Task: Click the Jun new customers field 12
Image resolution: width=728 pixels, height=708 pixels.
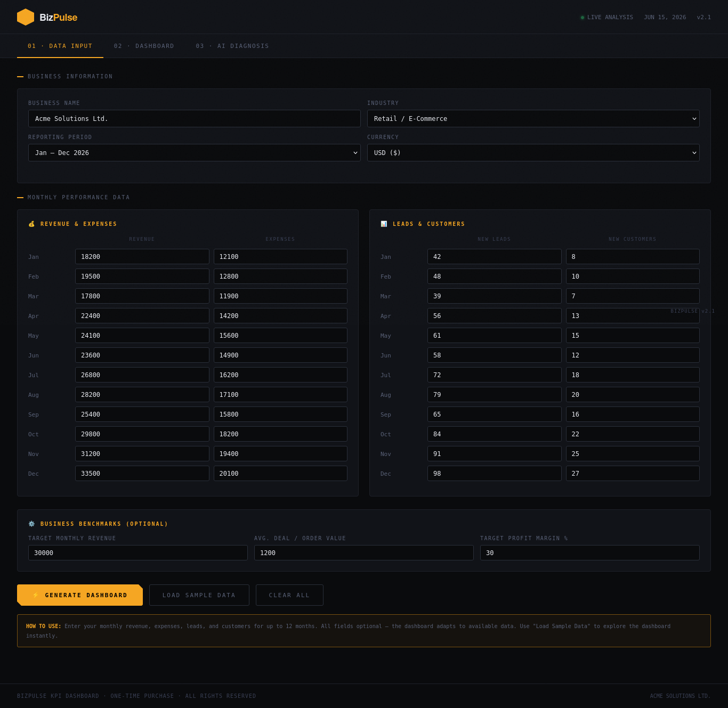Action: tap(633, 355)
